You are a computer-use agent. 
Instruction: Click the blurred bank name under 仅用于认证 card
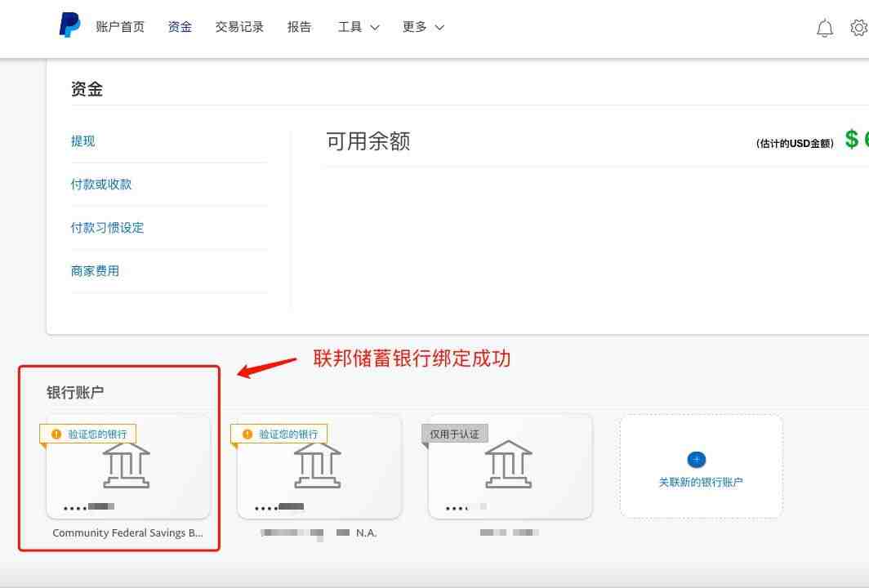point(510,532)
